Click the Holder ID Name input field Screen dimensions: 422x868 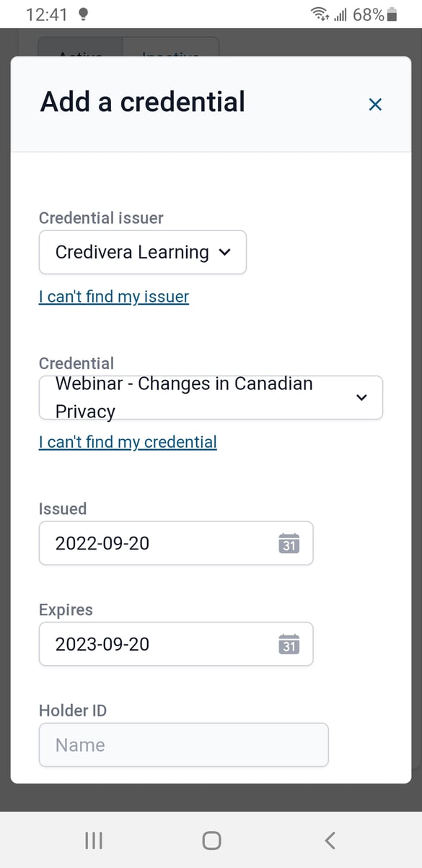click(x=183, y=745)
